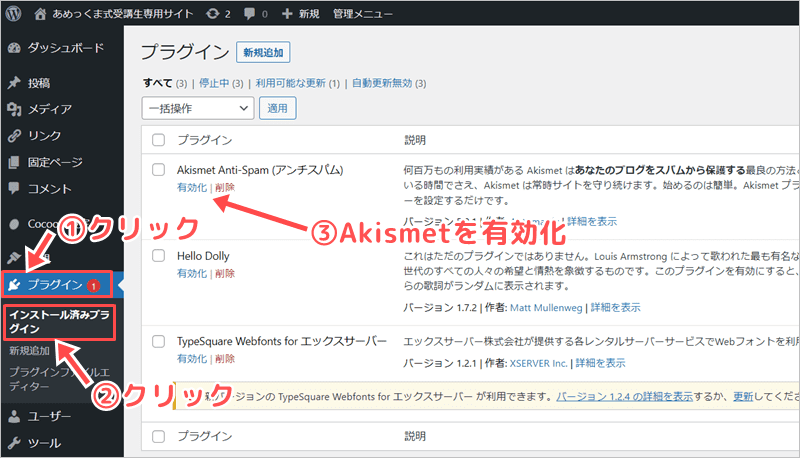Viewport: 800px width, 458px height.
Task: Open comments bubble icon in admin bar
Action: click(250, 15)
